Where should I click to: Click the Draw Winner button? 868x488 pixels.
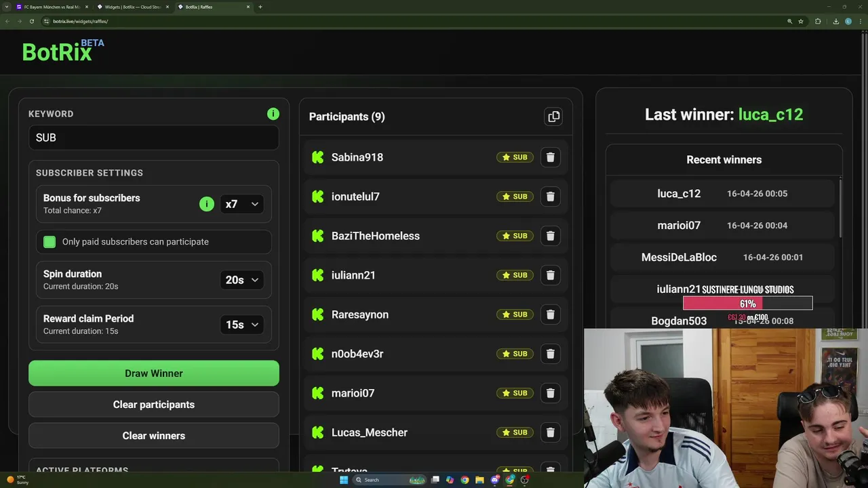point(154,373)
